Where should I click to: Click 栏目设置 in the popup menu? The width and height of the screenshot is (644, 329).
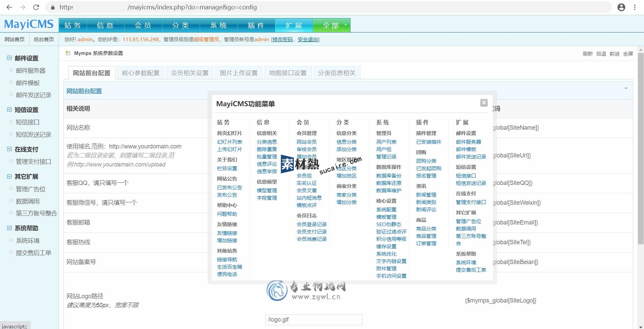coord(227,168)
